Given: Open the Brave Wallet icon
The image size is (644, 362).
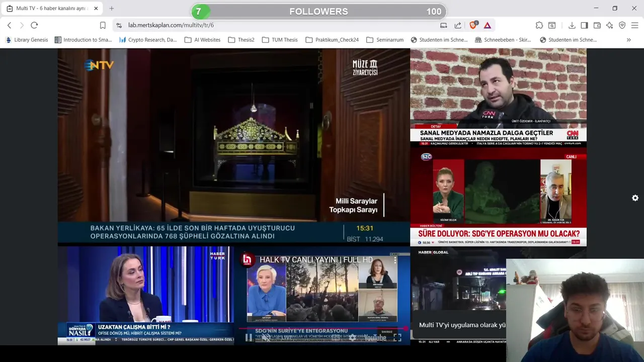Looking at the screenshot, I should 597,25.
